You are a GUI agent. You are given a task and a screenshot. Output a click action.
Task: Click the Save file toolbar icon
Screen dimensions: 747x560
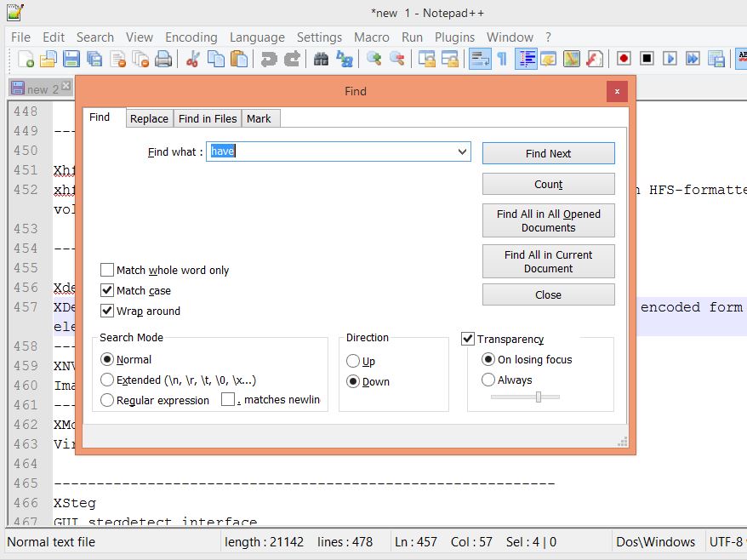71,59
